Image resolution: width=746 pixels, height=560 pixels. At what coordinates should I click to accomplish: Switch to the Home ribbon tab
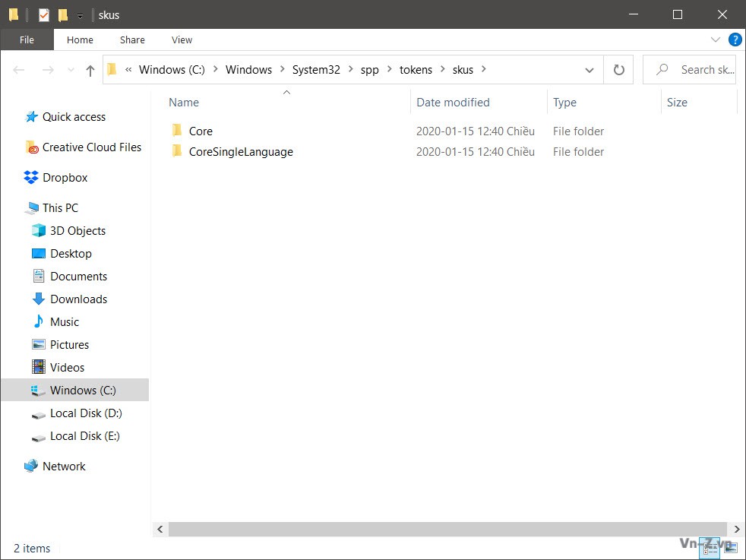point(80,40)
